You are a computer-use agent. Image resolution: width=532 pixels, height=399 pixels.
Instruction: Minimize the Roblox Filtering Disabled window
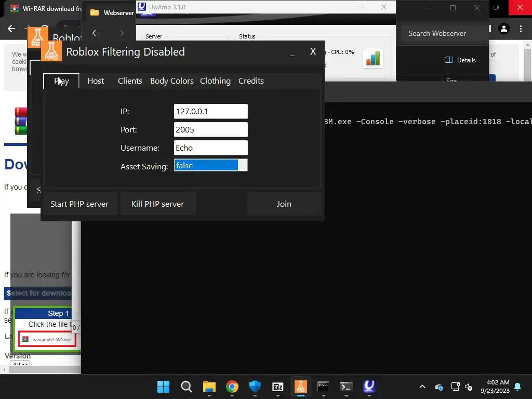pyautogui.click(x=292, y=52)
